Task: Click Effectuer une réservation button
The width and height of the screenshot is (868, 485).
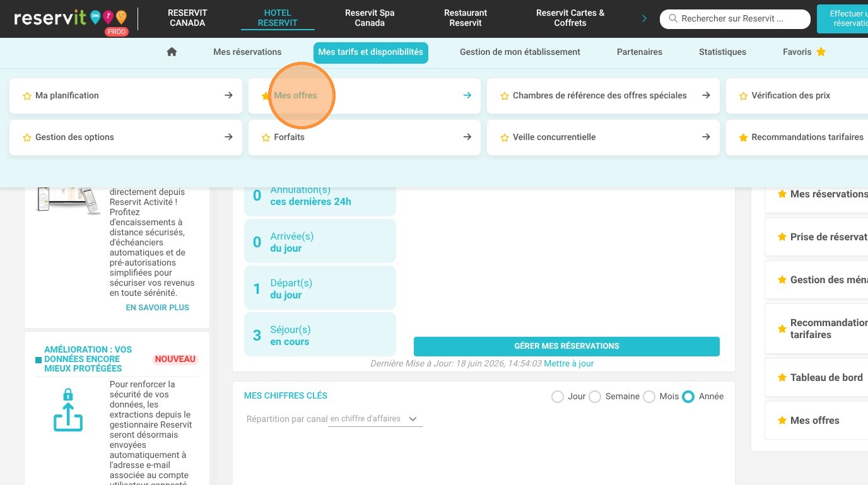Action: pyautogui.click(x=843, y=18)
